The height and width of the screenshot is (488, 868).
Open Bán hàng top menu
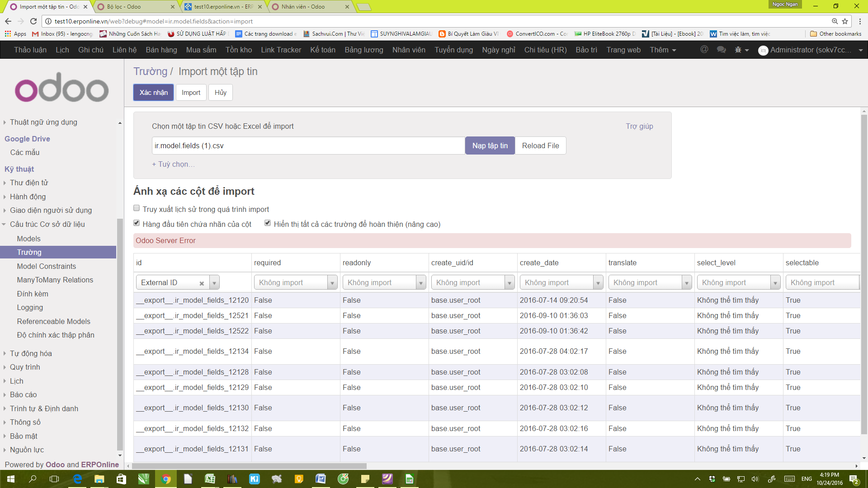(161, 50)
